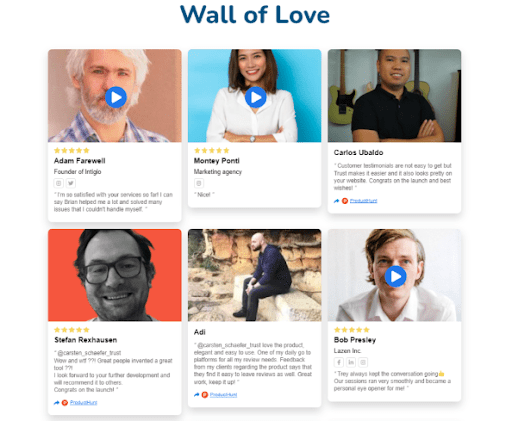This screenshot has height=421, width=512.
Task: Open Montey Ponti's Instagram icon
Action: click(x=199, y=183)
